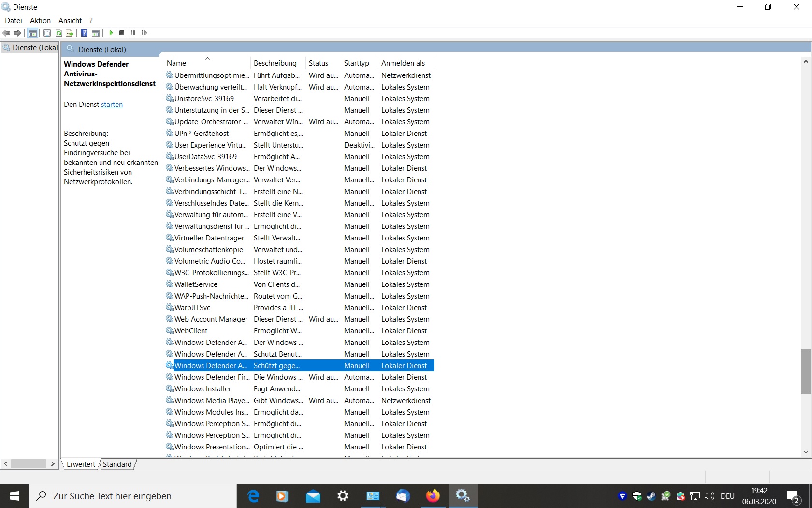Click the Export list toolbar icon
This screenshot has height=508, width=812.
(70, 33)
